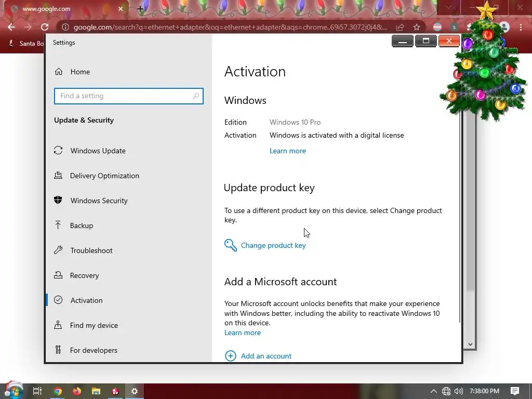Open Chrome from the taskbar
This screenshot has height=399, width=532.
(x=58, y=391)
